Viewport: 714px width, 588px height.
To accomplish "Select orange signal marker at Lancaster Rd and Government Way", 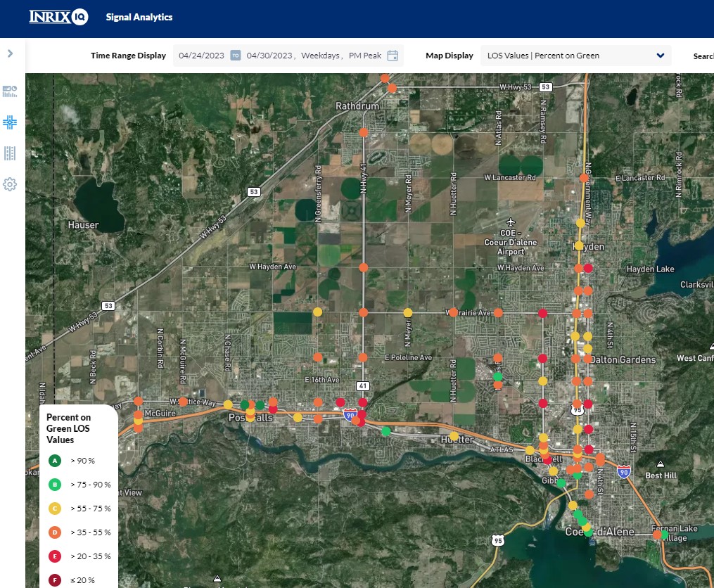I will tap(584, 178).
